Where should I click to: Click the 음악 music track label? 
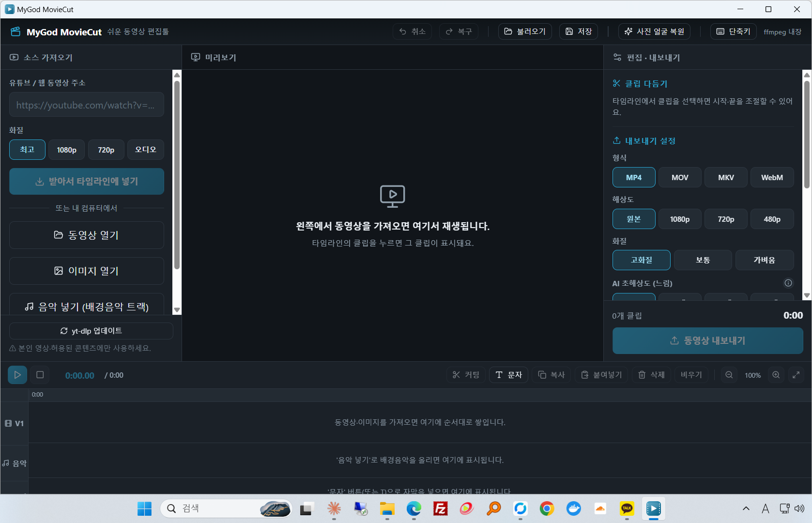15,463
